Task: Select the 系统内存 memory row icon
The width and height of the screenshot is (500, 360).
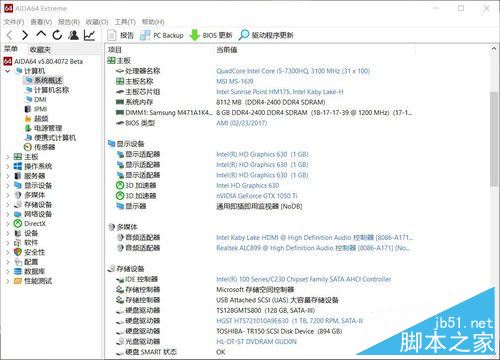Action: pos(120,102)
